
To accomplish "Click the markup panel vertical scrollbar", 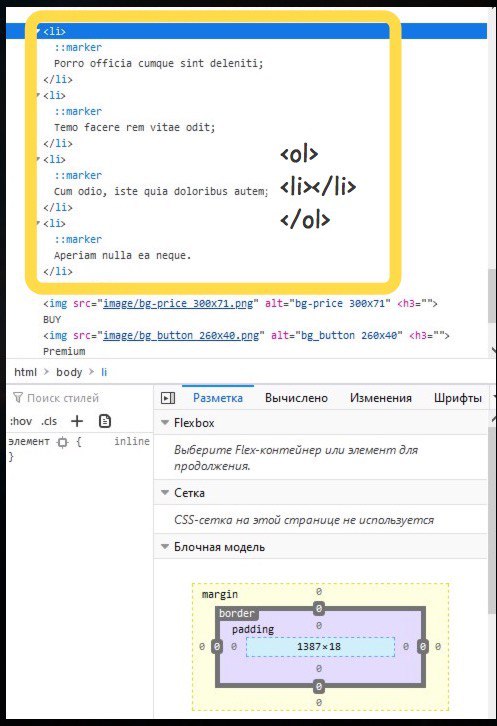I will coord(492,296).
